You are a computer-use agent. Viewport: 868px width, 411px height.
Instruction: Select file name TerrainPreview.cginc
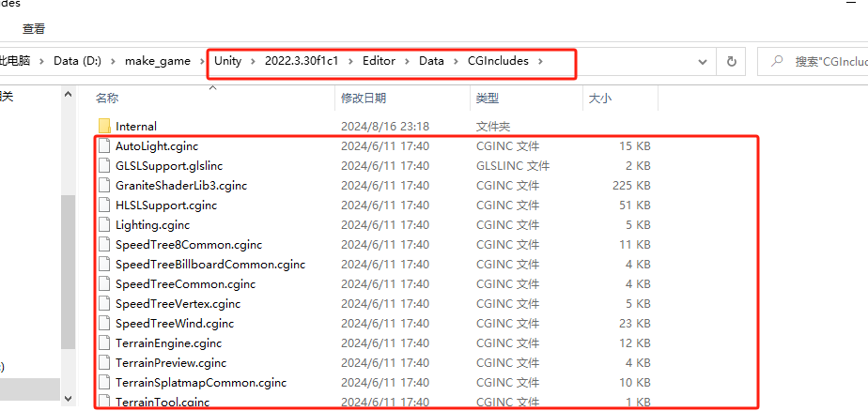171,363
